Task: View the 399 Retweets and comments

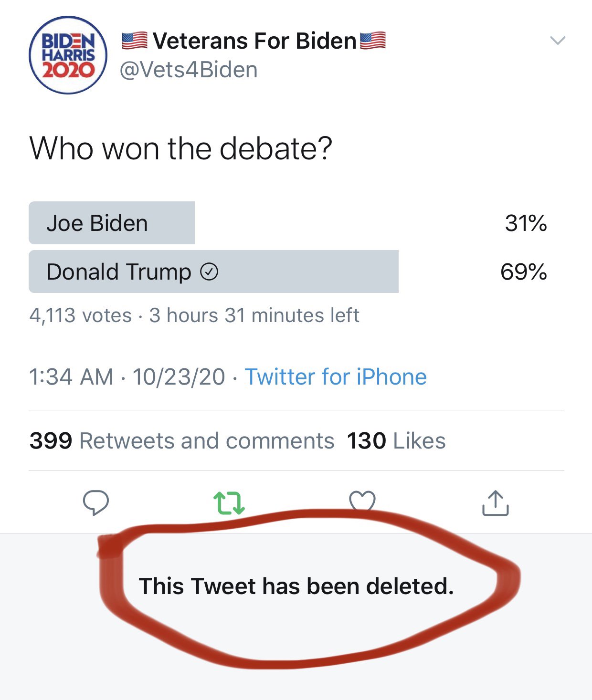Action: point(182,440)
